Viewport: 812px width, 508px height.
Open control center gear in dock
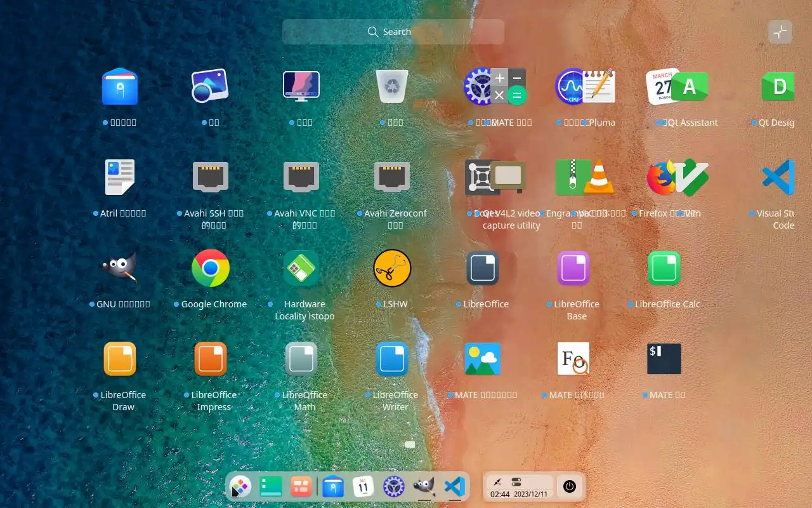point(394,487)
